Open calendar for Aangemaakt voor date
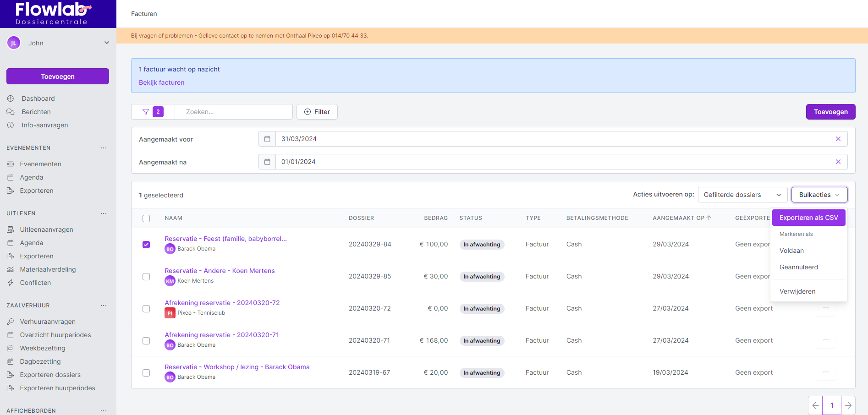The image size is (868, 415). click(x=267, y=139)
